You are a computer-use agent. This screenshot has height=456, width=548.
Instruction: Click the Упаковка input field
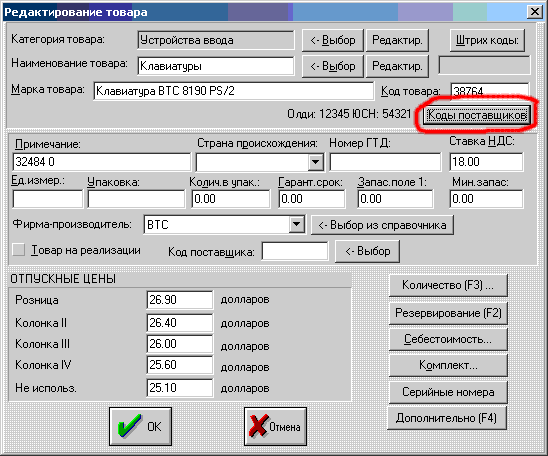click(136, 199)
